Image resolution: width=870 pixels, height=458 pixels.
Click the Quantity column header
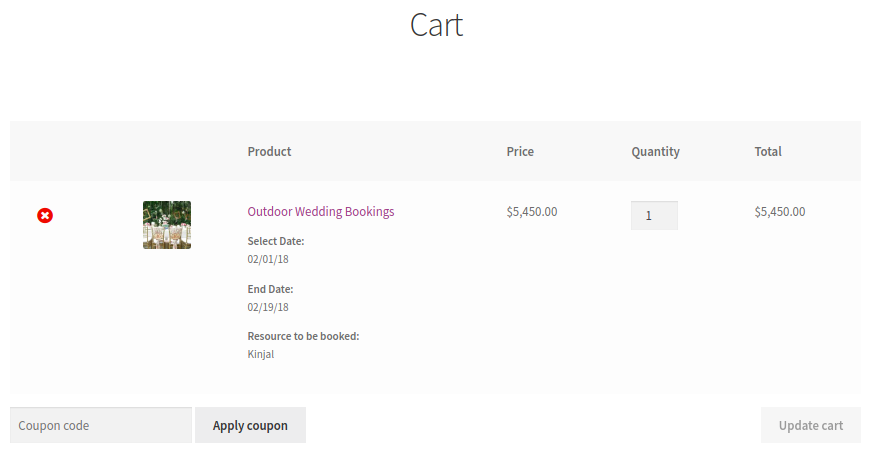point(655,152)
